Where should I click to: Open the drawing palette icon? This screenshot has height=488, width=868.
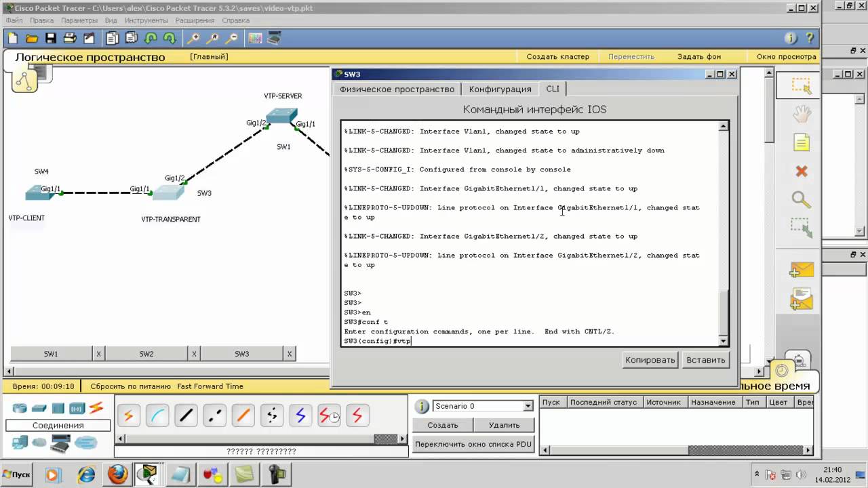pos(255,38)
